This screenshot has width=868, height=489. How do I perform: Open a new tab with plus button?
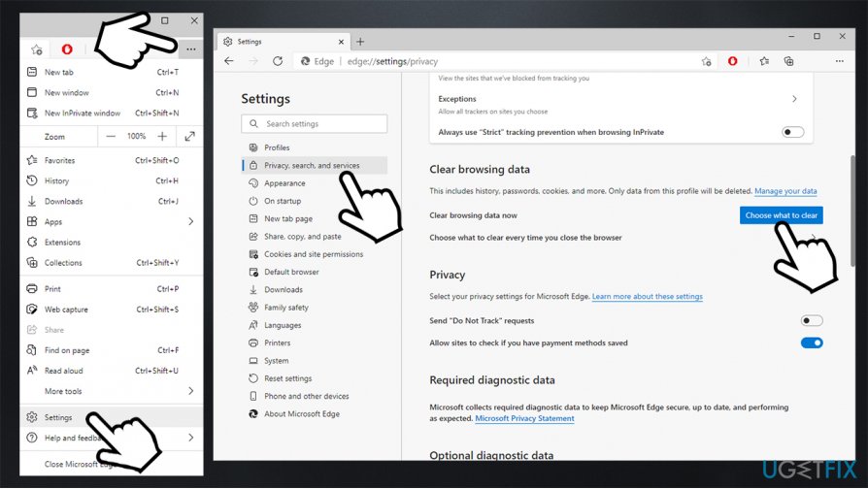point(360,42)
